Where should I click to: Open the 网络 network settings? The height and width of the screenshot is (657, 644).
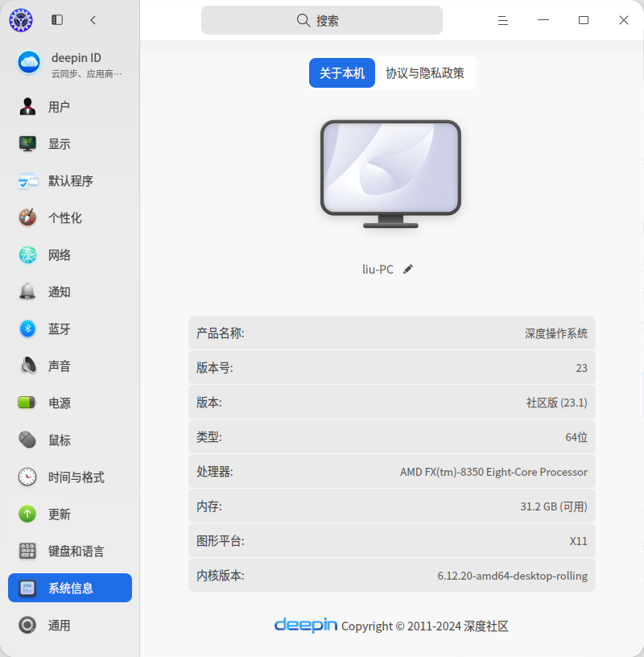coord(70,254)
